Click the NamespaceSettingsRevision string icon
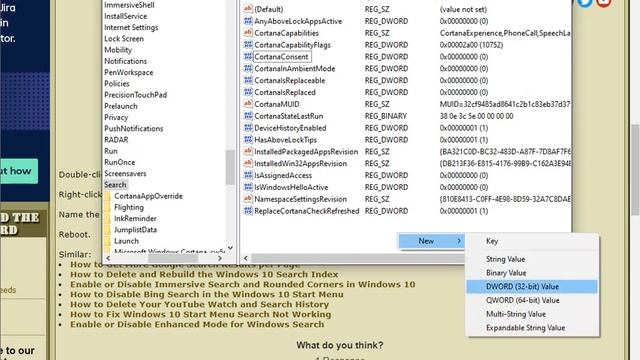Image resolution: width=640 pixels, height=360 pixels. [x=248, y=199]
